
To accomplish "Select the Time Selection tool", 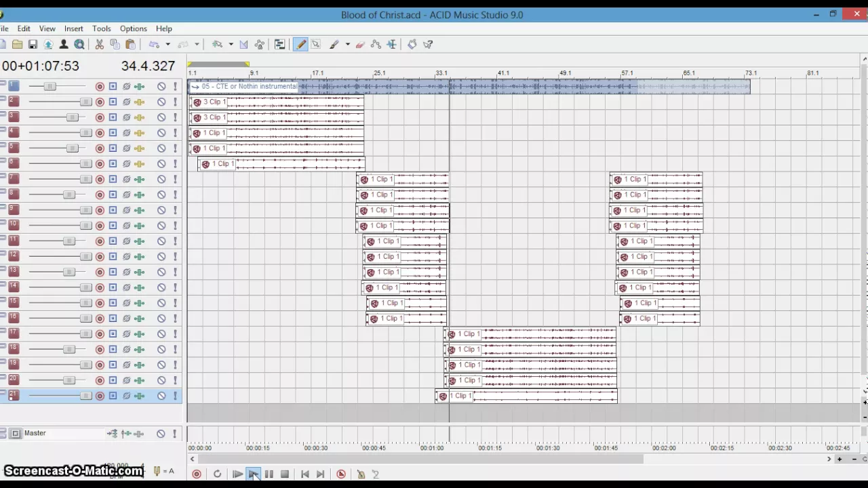I will pos(391,44).
